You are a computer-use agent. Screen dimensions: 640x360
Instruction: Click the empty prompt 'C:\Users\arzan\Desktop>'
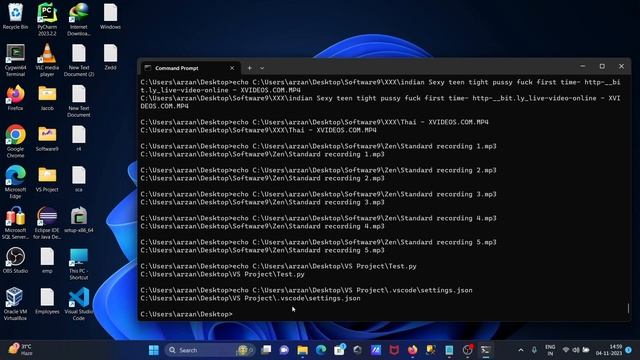pos(187,314)
